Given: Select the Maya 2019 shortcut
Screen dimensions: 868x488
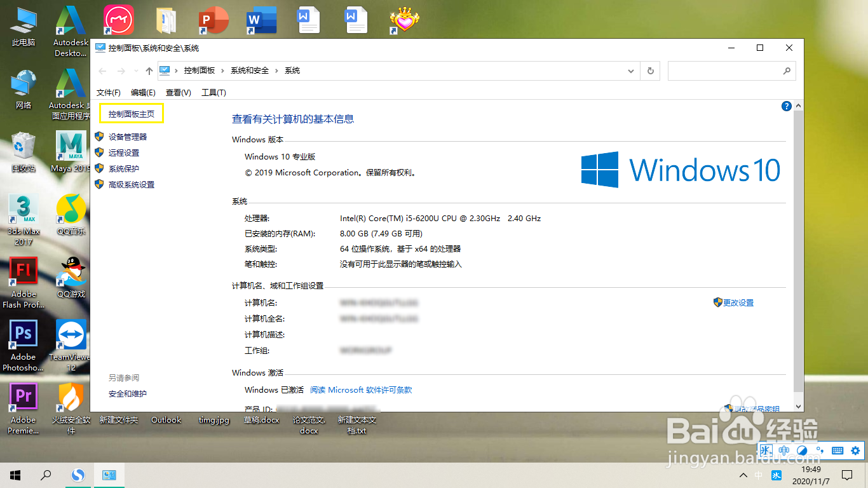Looking at the screenshot, I should (71, 152).
